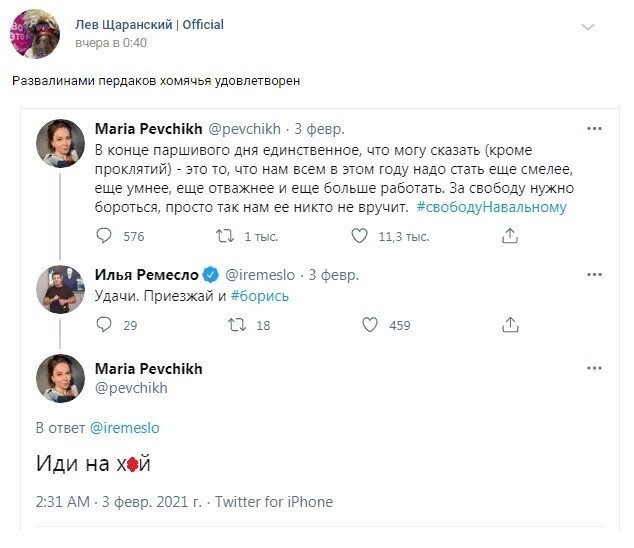Open three-dot menu on the last Pevchikh reply
Viewport: 634px width, 548px height.
(x=594, y=368)
